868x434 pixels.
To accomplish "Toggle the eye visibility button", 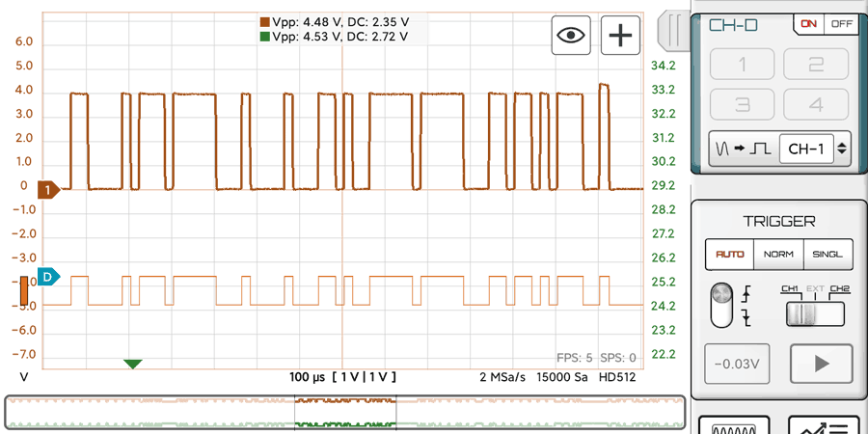I will click(x=571, y=36).
